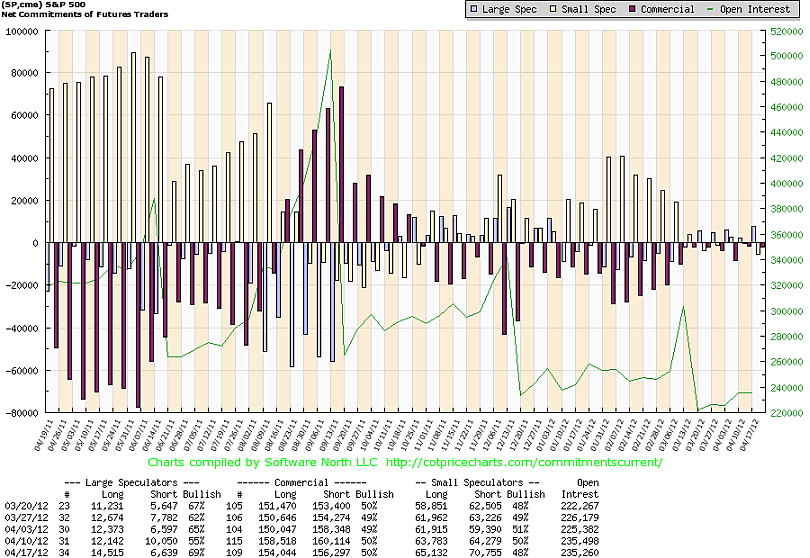Image resolution: width=810 pixels, height=558 pixels.
Task: Click the 520000 right axis label
Action: (x=786, y=32)
